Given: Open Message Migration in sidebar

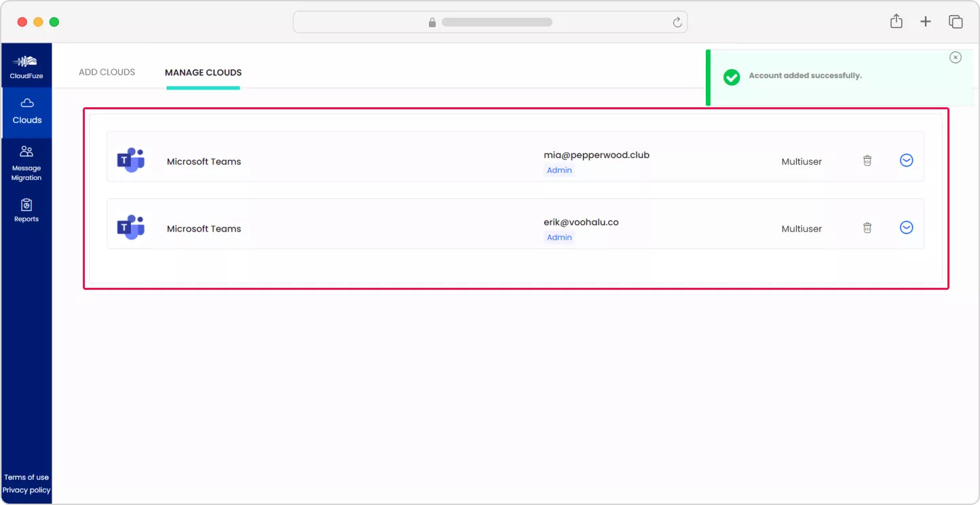Looking at the screenshot, I should pyautogui.click(x=26, y=164).
